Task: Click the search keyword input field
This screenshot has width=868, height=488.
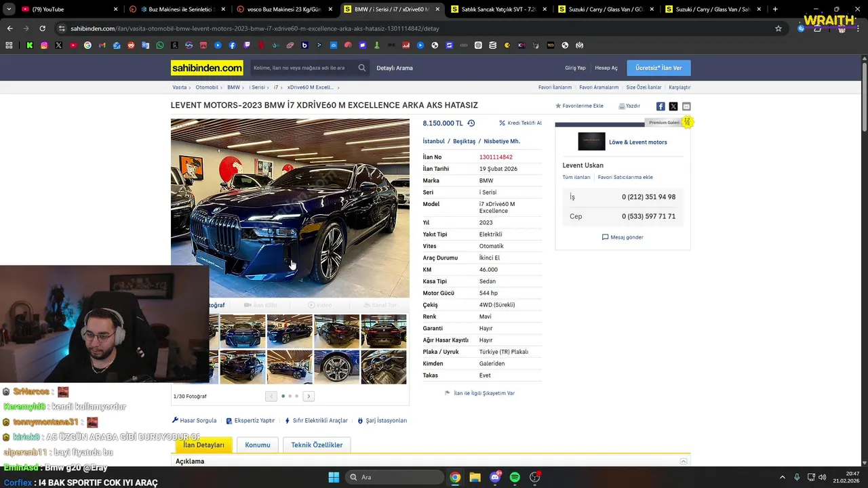Action: click(303, 68)
